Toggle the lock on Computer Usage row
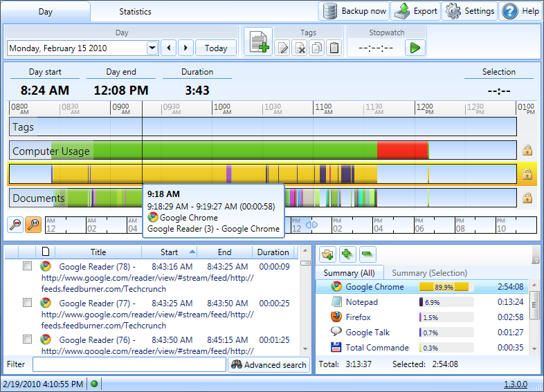The height and width of the screenshot is (392, 544). click(x=527, y=150)
